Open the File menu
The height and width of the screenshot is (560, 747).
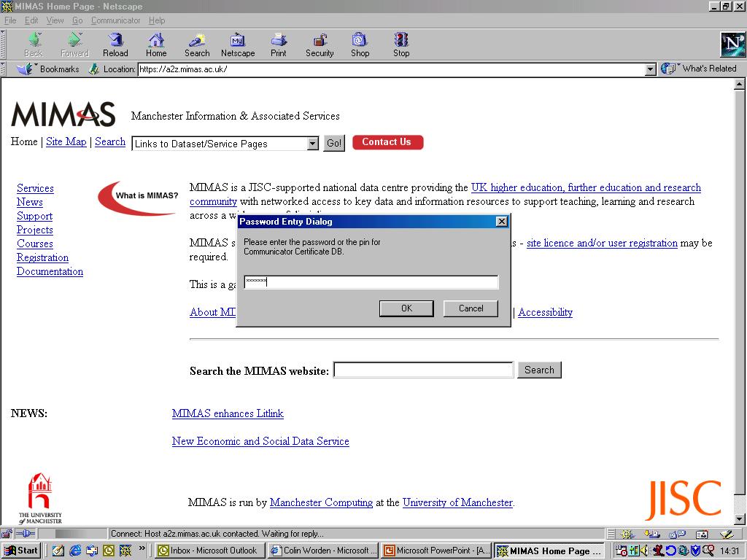click(x=10, y=20)
